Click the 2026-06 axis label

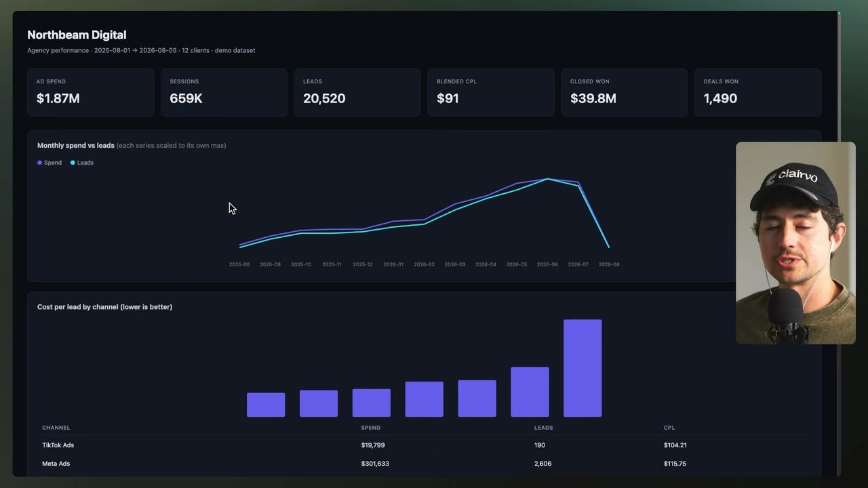point(547,264)
